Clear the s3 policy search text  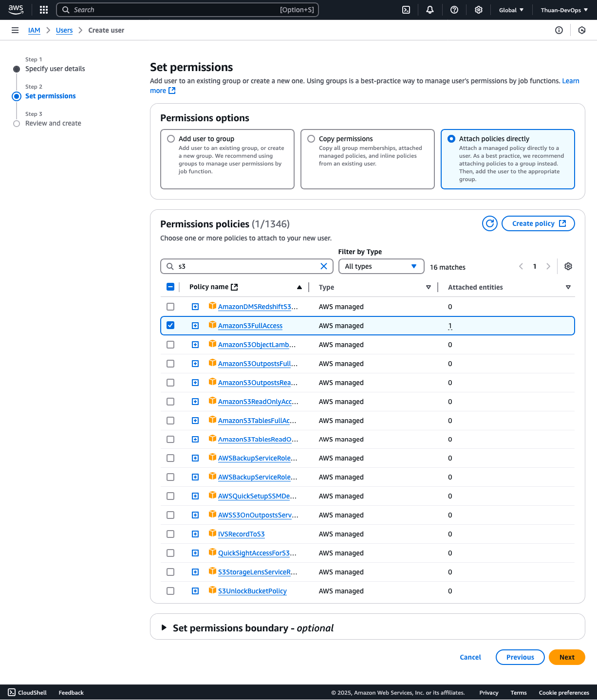pos(324,266)
